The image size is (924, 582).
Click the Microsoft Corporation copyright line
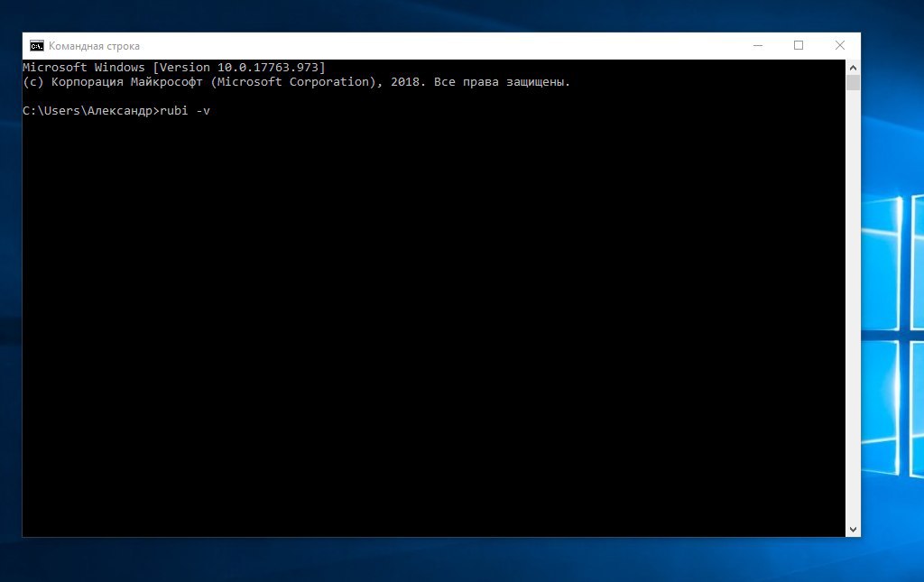coord(296,82)
